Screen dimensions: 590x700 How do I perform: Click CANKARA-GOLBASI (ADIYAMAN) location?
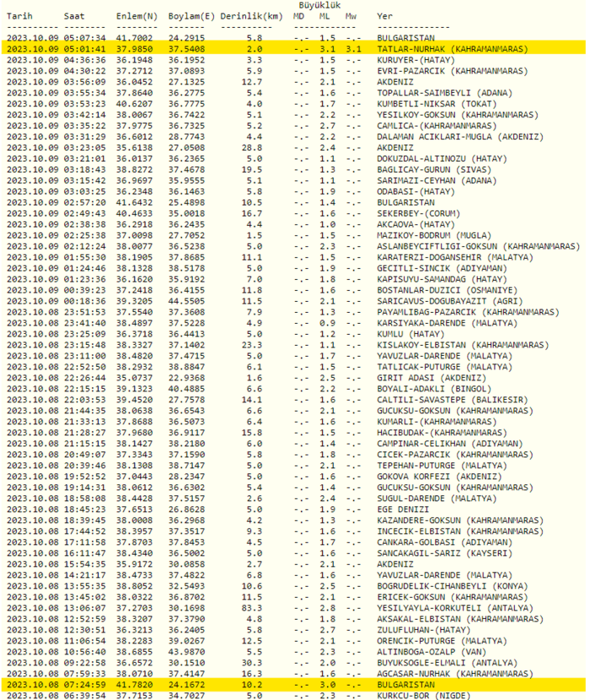tap(444, 542)
